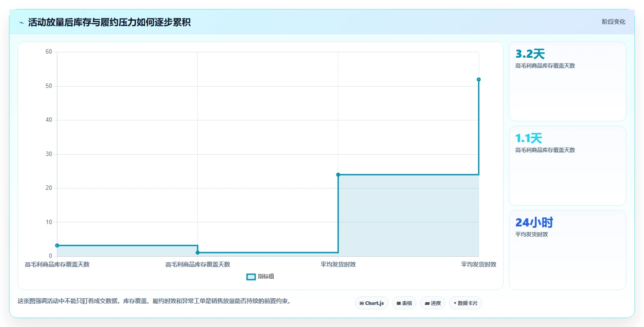Image resolution: width=644 pixels, height=327 pixels.
Task: Click the chart data point at value 24
Action: tap(338, 175)
